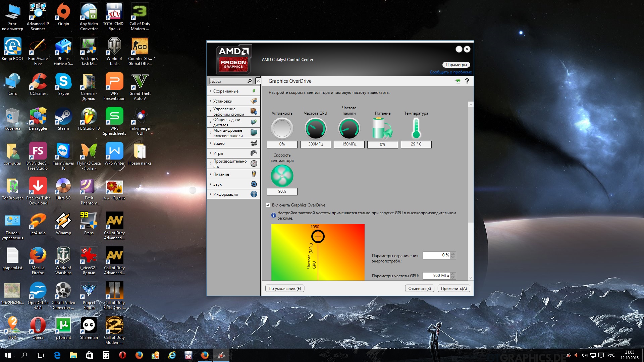Click the Применить(A) button
Screen dimensions: 644x362
(453, 289)
